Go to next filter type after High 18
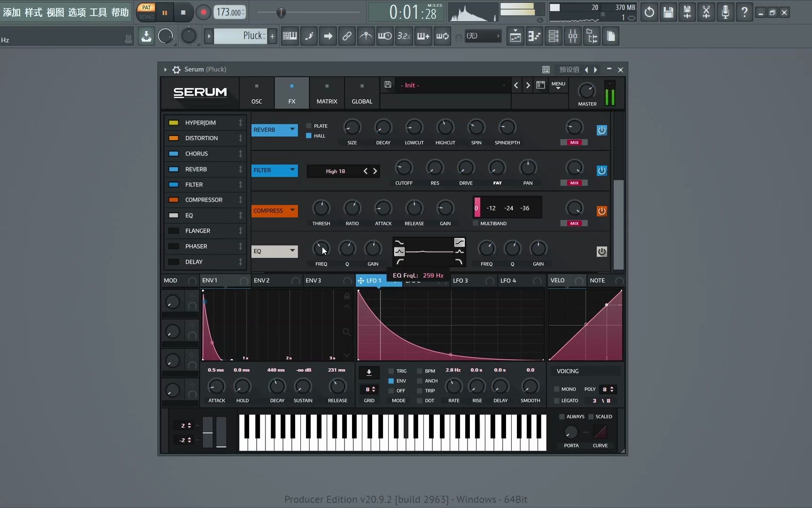This screenshot has width=812, height=508. pyautogui.click(x=375, y=171)
